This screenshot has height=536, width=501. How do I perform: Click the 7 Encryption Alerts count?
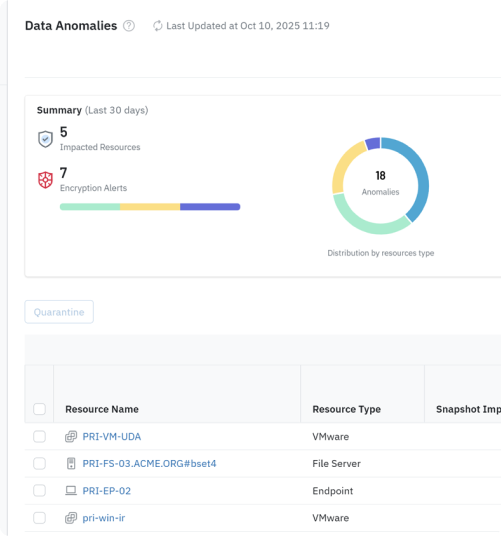click(x=64, y=173)
